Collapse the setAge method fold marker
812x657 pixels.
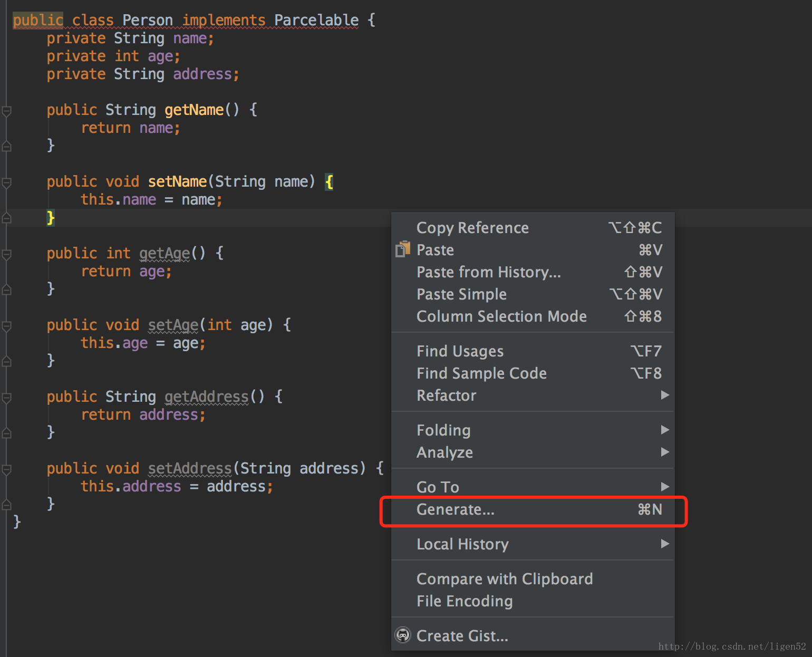(6, 326)
